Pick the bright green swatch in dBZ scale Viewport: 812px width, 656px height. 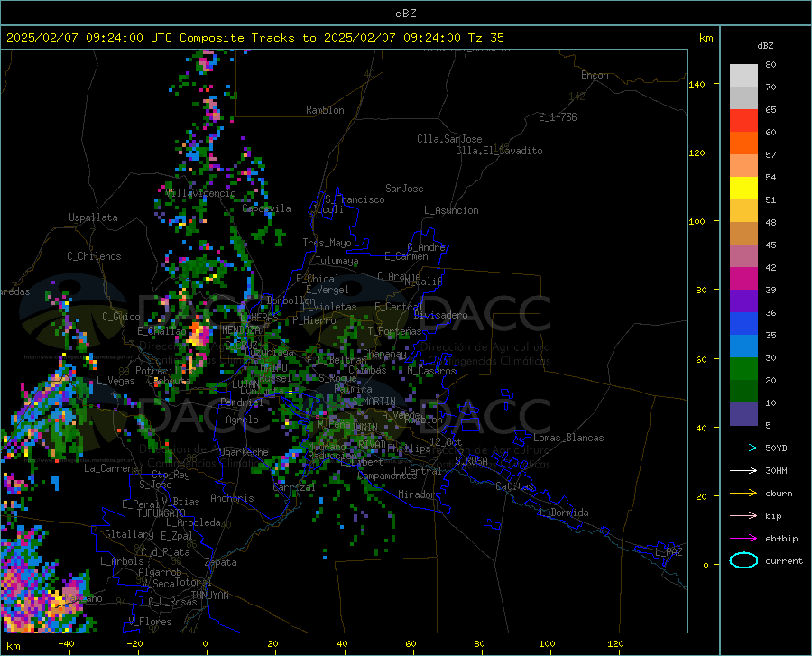click(743, 369)
